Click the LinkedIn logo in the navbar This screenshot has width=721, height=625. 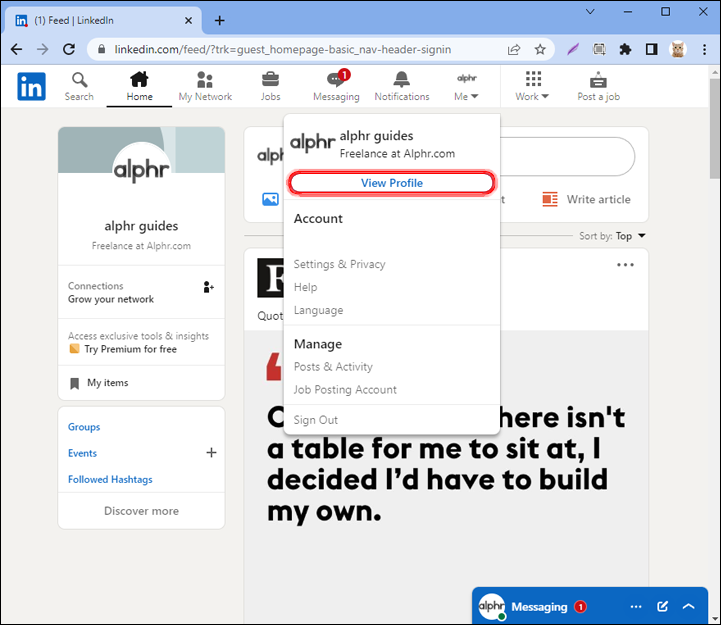31,86
